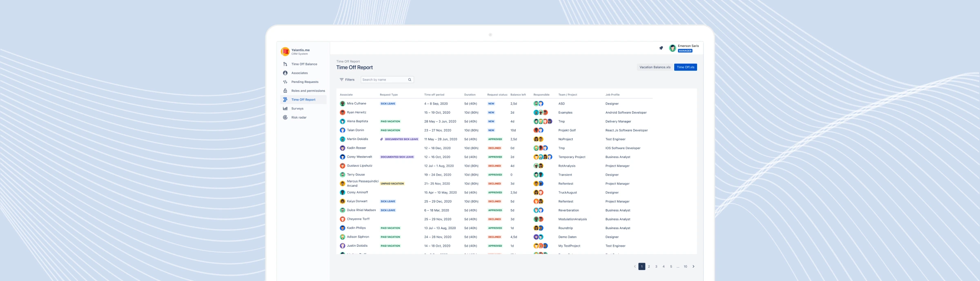Click the notification icon in top bar
Screen dimensions: 980x281
point(661,48)
